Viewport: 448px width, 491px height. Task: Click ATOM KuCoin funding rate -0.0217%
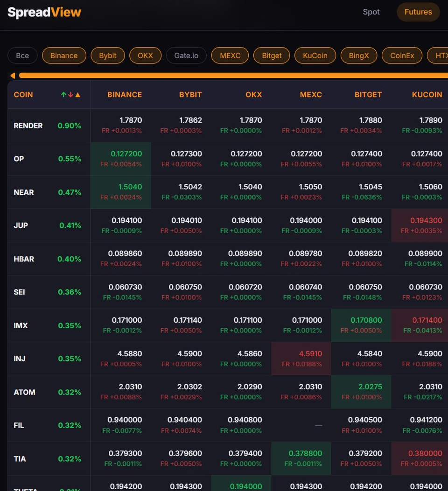tap(423, 397)
